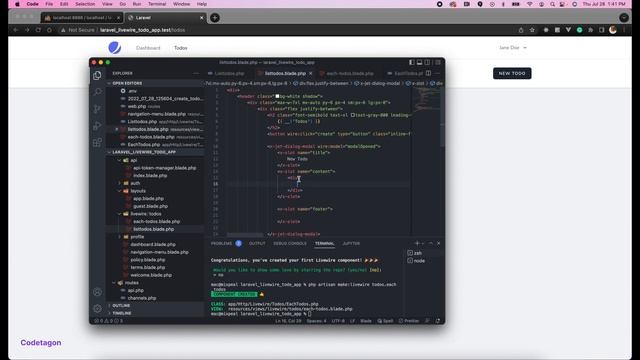Go to Dashboard nav link
The width and height of the screenshot is (640, 360).
tap(148, 48)
